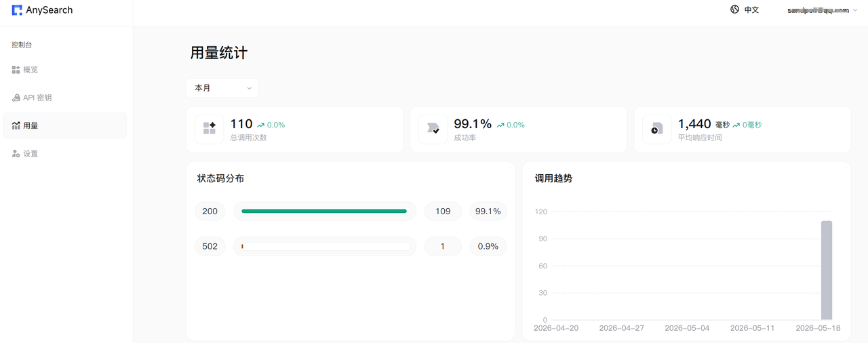The image size is (868, 343).
Task: Click the 2026-05-18 bar in chart
Action: tap(827, 270)
